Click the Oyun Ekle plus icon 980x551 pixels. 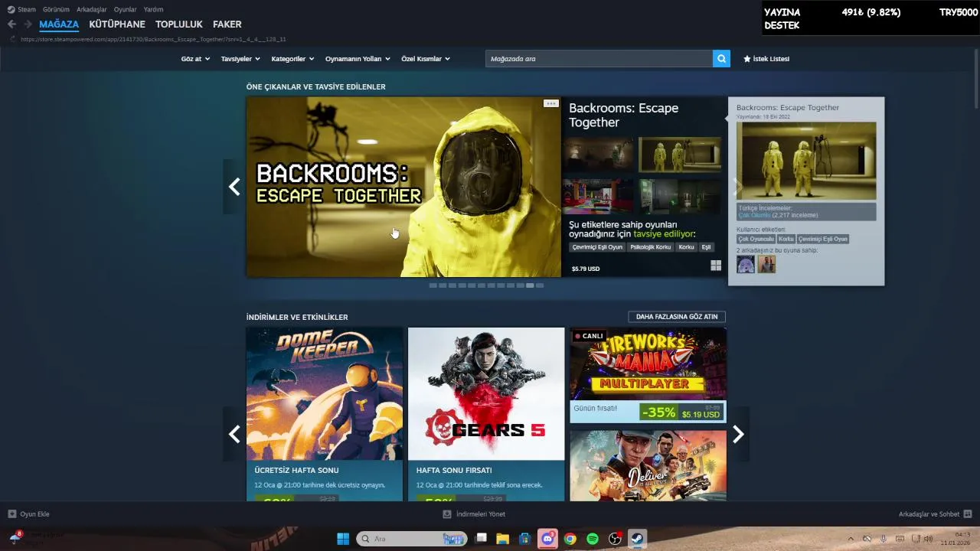click(11, 514)
